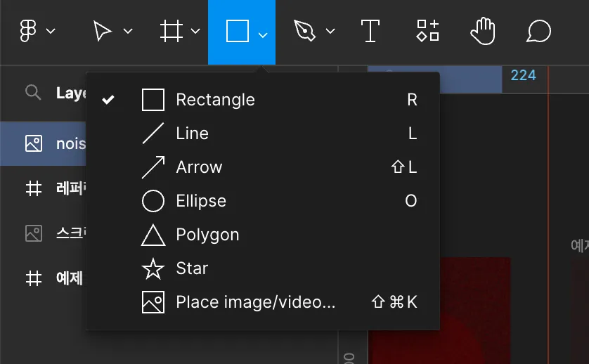Select Star from the shape menu
This screenshot has height=364, width=589.
[x=192, y=268]
